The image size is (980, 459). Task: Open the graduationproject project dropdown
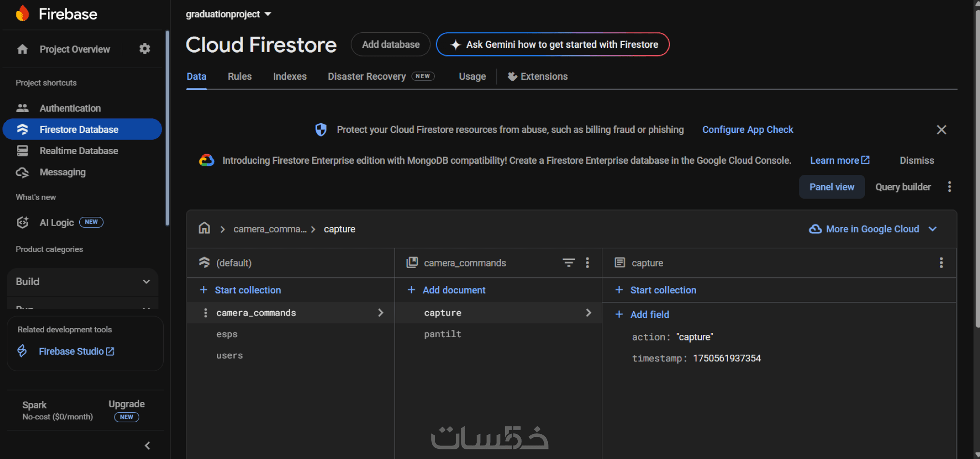pyautogui.click(x=228, y=14)
